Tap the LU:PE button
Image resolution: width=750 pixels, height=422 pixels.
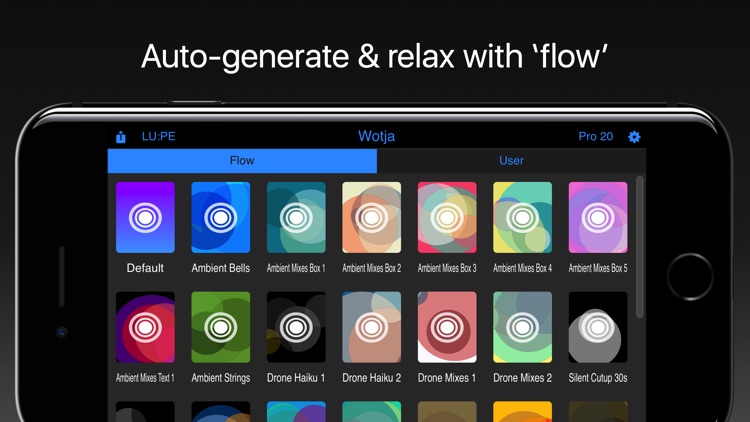[x=159, y=137]
